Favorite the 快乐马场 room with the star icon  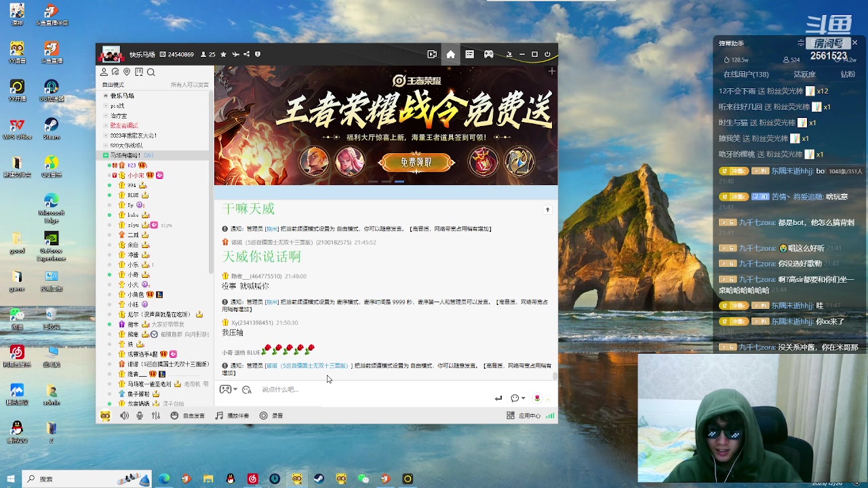pyautogui.click(x=224, y=54)
